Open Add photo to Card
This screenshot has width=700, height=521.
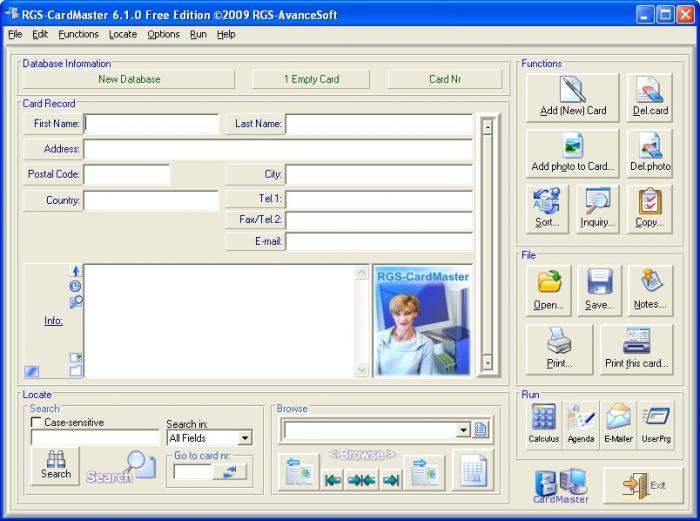(x=572, y=153)
